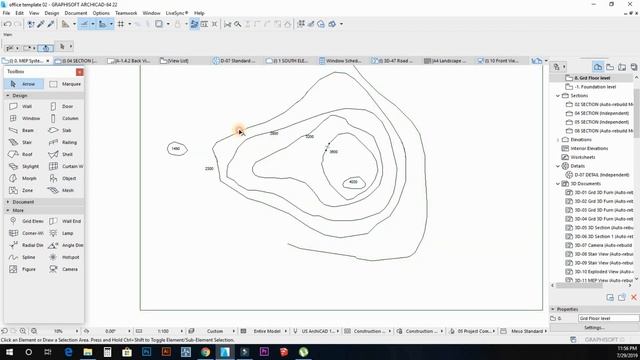Viewport: 640px width, 360px height.
Task: Select the Curtain Wall tool
Action: tap(65, 167)
